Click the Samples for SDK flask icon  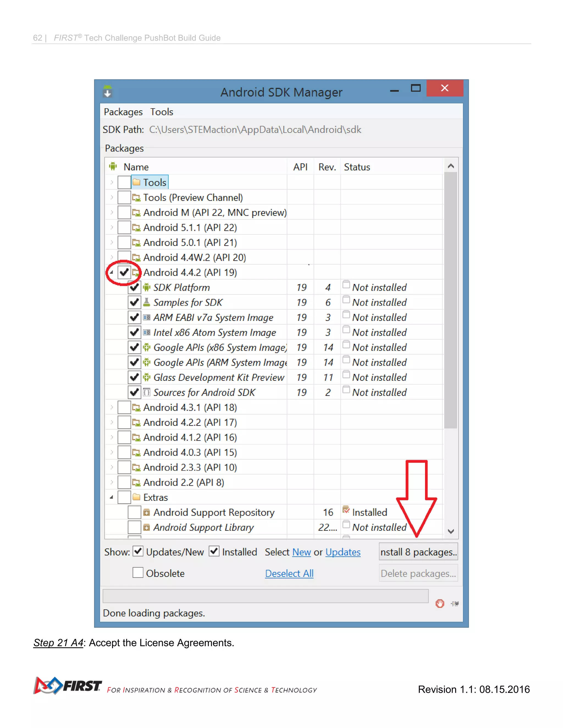coord(147,302)
